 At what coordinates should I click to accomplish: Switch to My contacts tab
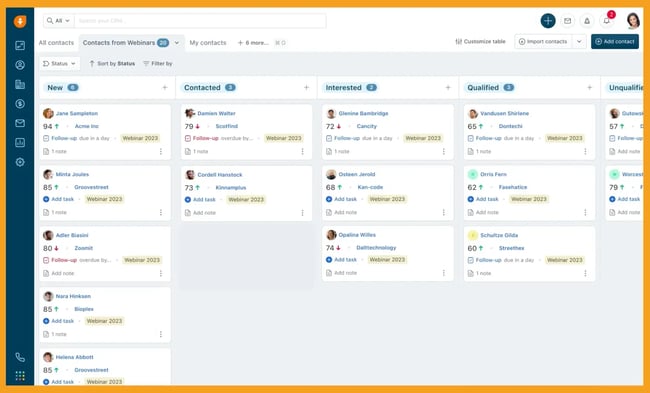208,43
